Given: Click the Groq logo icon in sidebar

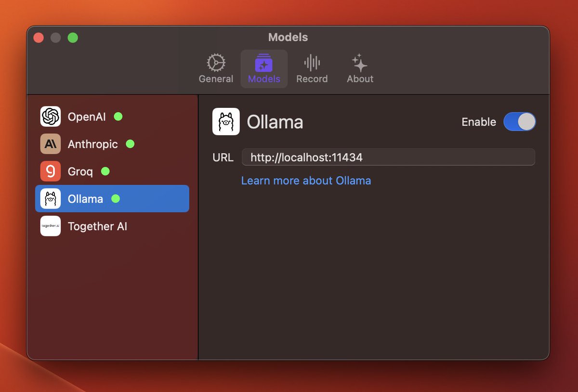Looking at the screenshot, I should pos(51,171).
